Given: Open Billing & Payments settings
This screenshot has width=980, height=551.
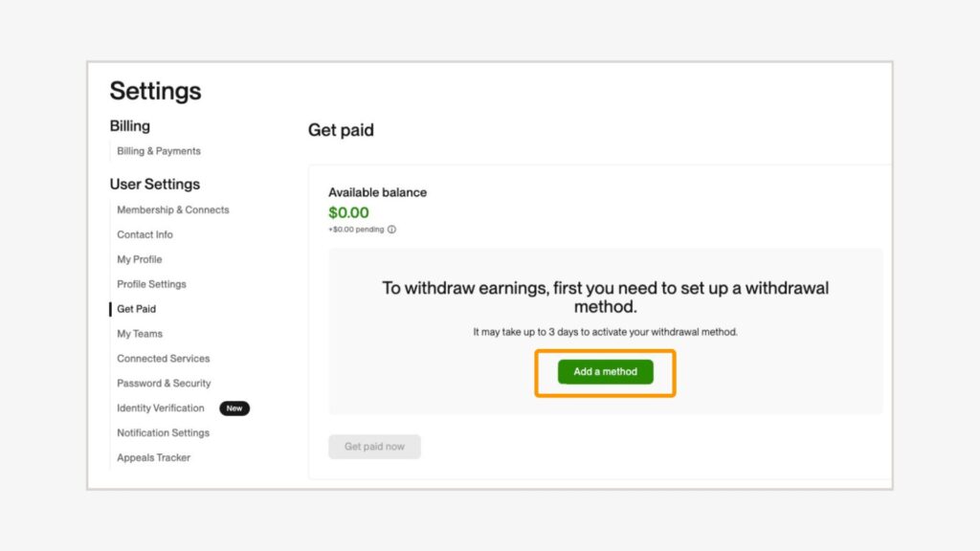Looking at the screenshot, I should click(x=159, y=151).
